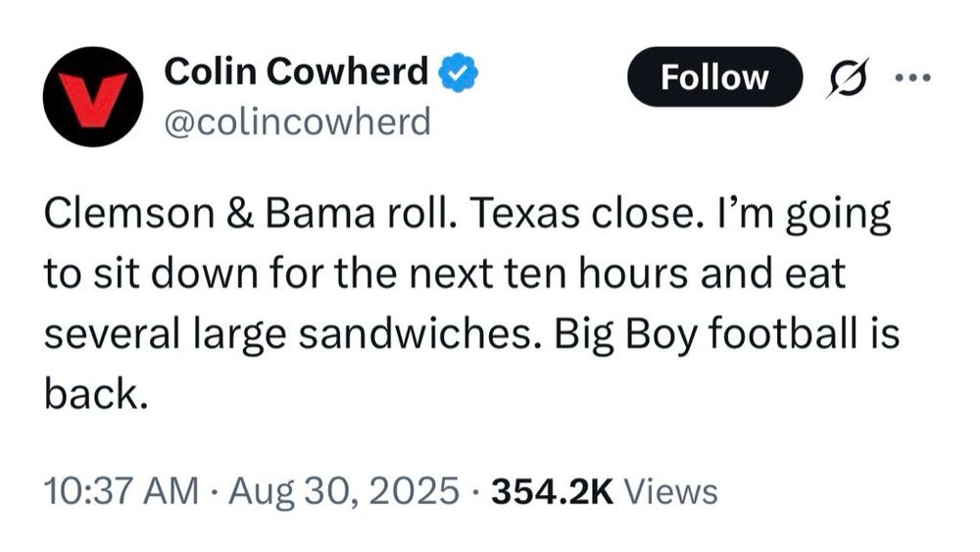Click the blue verified checkmark badge
This screenshot has width=980, height=552.
(x=458, y=73)
